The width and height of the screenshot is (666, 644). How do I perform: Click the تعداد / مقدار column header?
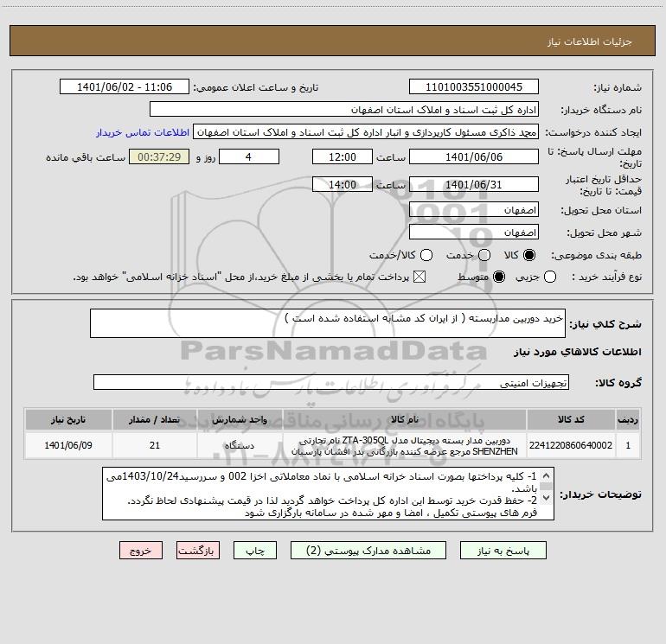tap(155, 420)
